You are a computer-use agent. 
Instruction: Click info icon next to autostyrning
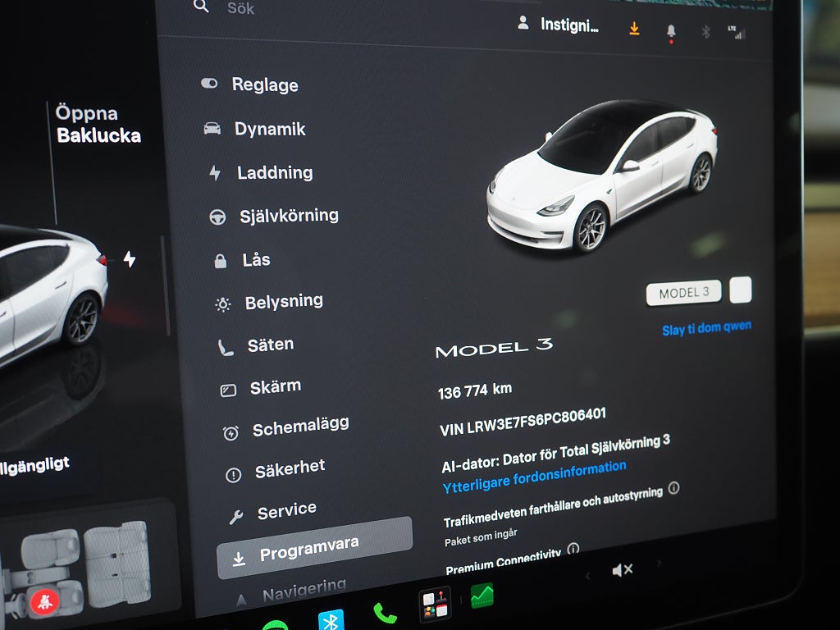[x=674, y=488]
